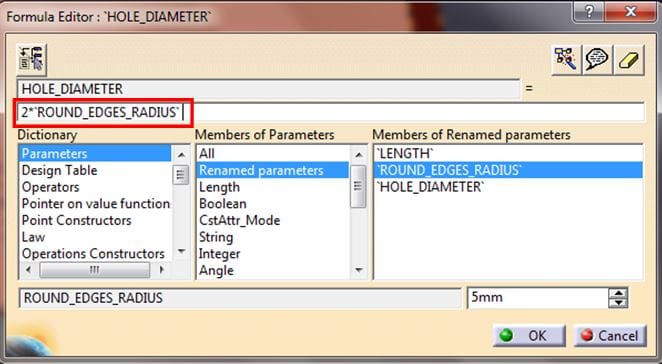
Task: Click the Dictionary horizontal scrollbar thumb
Action: [94, 270]
